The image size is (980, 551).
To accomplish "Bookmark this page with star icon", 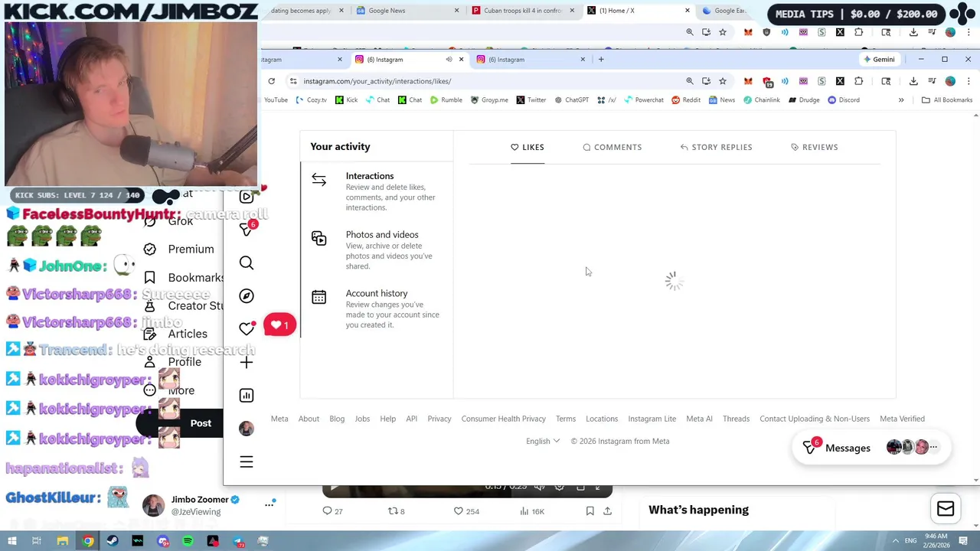I will [722, 81].
